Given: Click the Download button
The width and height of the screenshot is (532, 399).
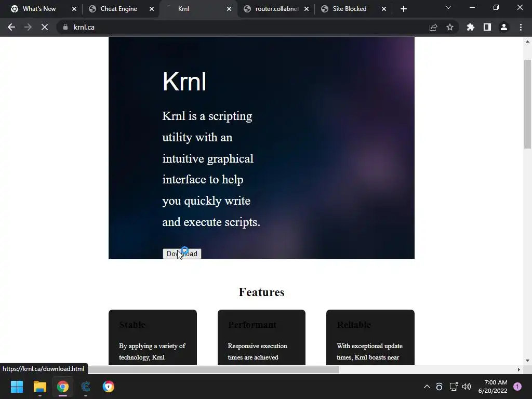Looking at the screenshot, I should [x=182, y=254].
